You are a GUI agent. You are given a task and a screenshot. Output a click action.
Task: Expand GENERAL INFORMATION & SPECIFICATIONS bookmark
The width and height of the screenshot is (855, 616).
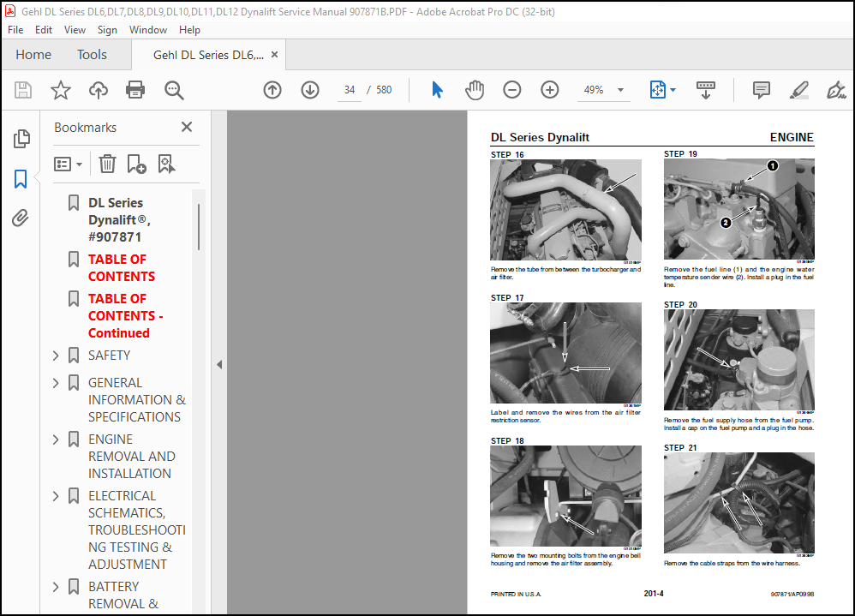click(56, 383)
